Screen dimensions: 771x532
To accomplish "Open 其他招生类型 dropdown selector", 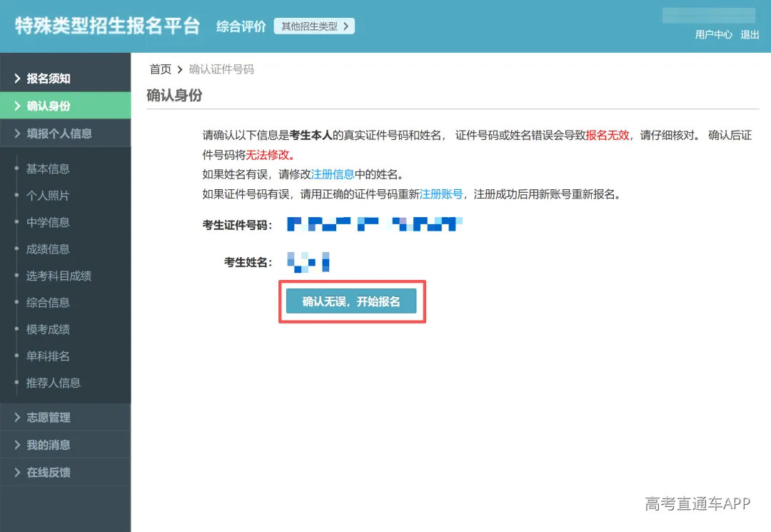I will pyautogui.click(x=314, y=26).
